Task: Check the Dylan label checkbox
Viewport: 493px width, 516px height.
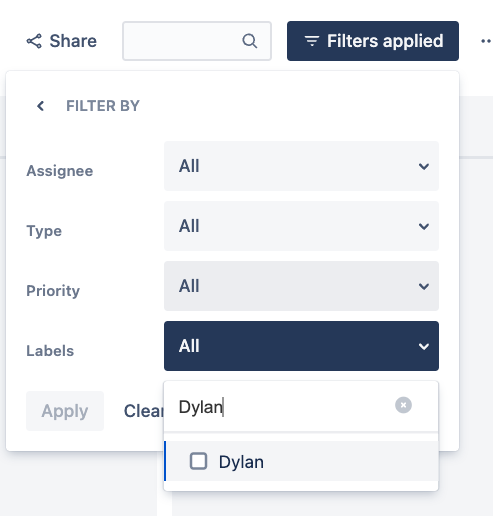Action: pyautogui.click(x=198, y=461)
